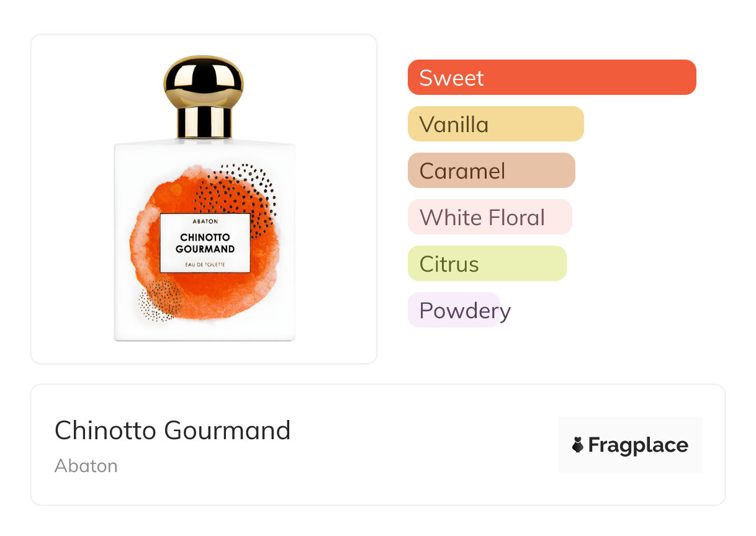Open the Fragplace wordmark link
The width and height of the screenshot is (756, 536).
point(638,445)
